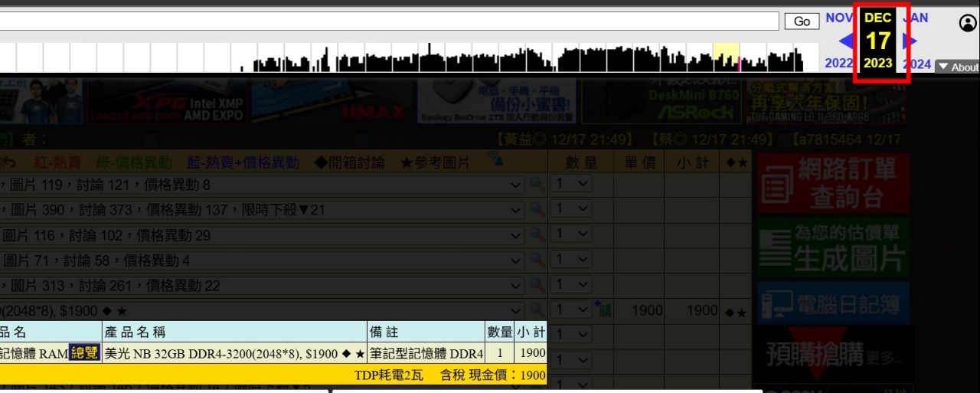This screenshot has width=980, height=393.
Task: Click magnifier icon beside the 圖片 390 row
Action: tap(537, 209)
